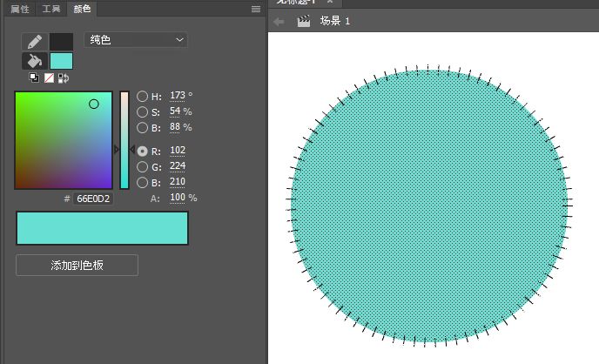Select the brightness B radio button below S

[x=142, y=127]
